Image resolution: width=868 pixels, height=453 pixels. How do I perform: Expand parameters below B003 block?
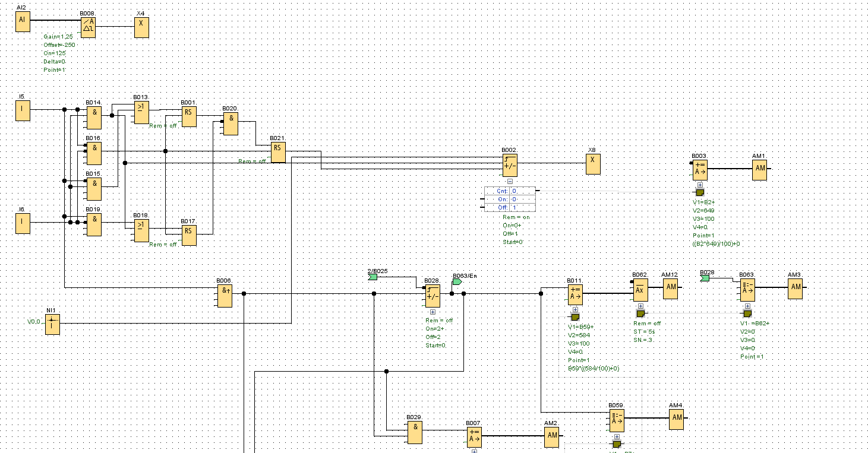coord(700,185)
